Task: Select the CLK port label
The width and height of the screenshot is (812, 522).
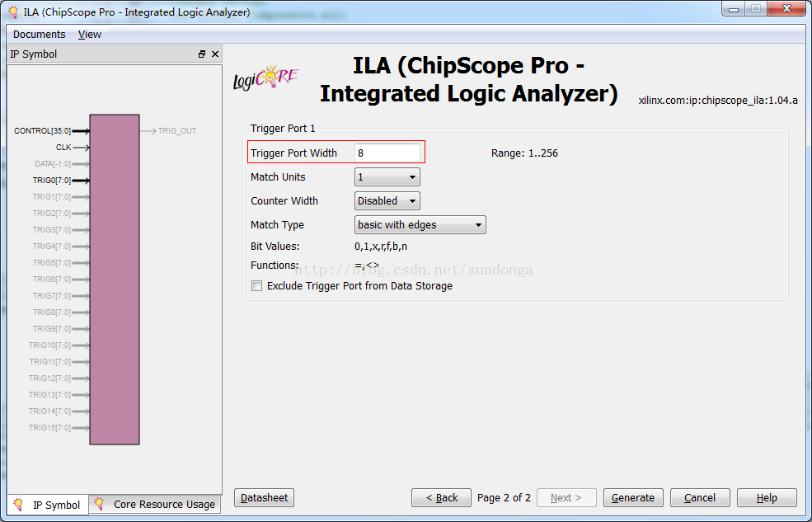Action: 63,148
